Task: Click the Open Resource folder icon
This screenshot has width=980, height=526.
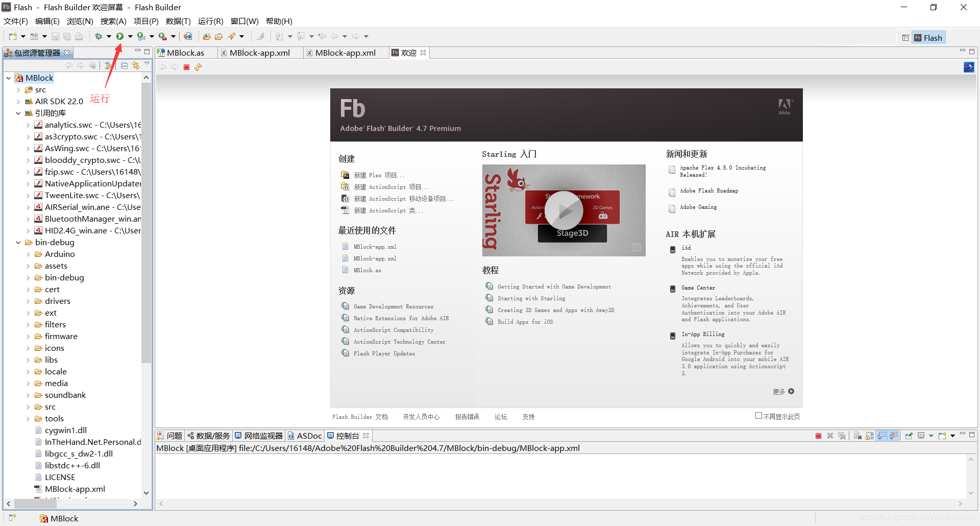Action: (x=218, y=36)
